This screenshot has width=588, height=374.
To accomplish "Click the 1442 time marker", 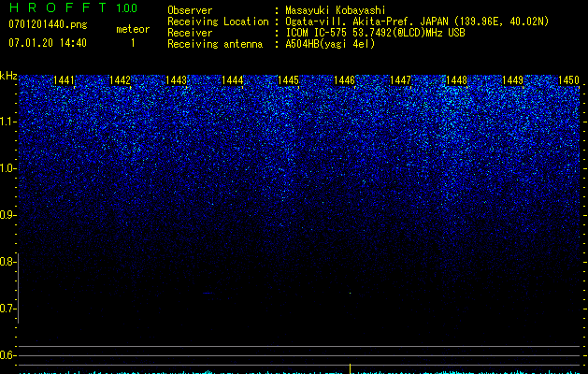I will pyautogui.click(x=120, y=80).
